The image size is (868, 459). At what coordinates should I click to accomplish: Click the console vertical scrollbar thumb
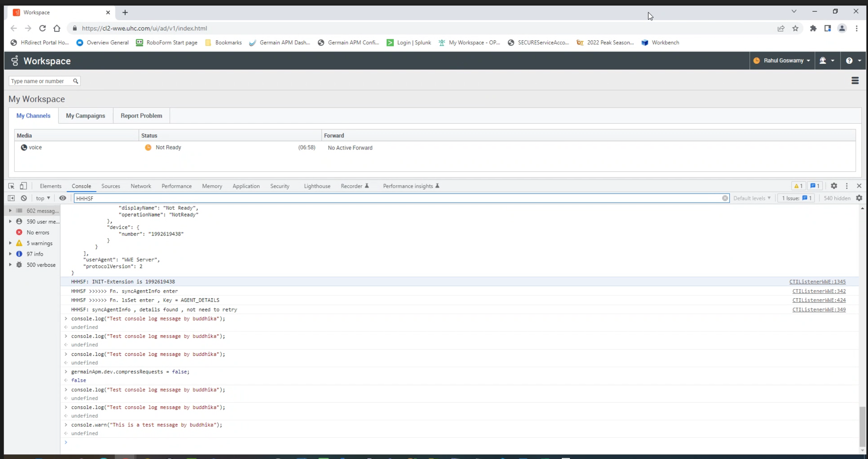pyautogui.click(x=862, y=427)
